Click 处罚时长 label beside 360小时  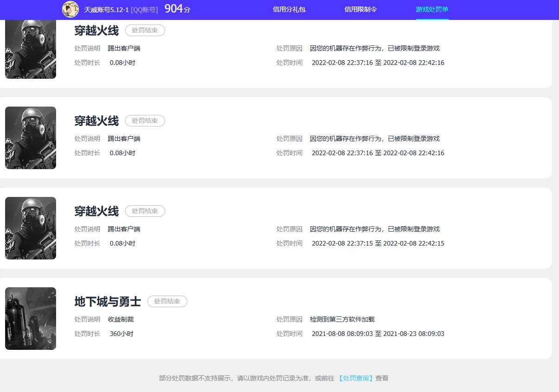click(x=87, y=334)
